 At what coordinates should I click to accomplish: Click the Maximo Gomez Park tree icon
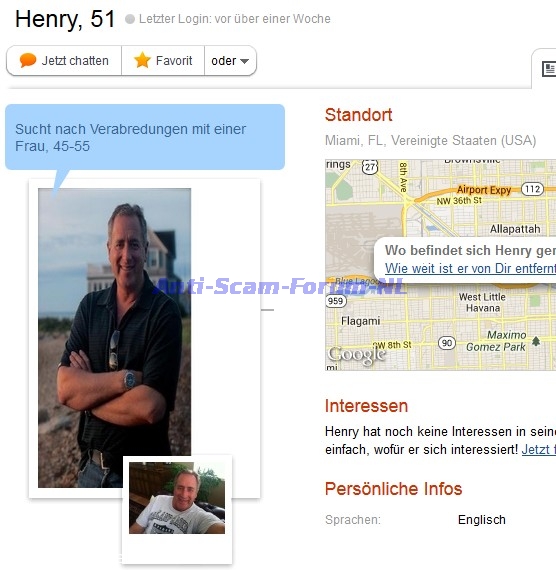(x=536, y=341)
